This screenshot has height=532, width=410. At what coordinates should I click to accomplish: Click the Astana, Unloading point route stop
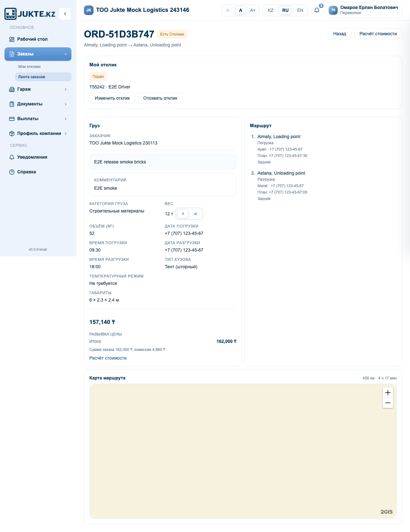click(281, 173)
